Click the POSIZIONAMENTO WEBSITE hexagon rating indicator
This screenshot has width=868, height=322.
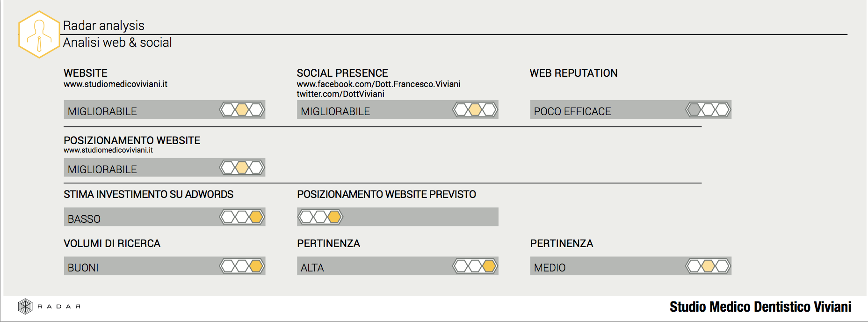click(242, 168)
